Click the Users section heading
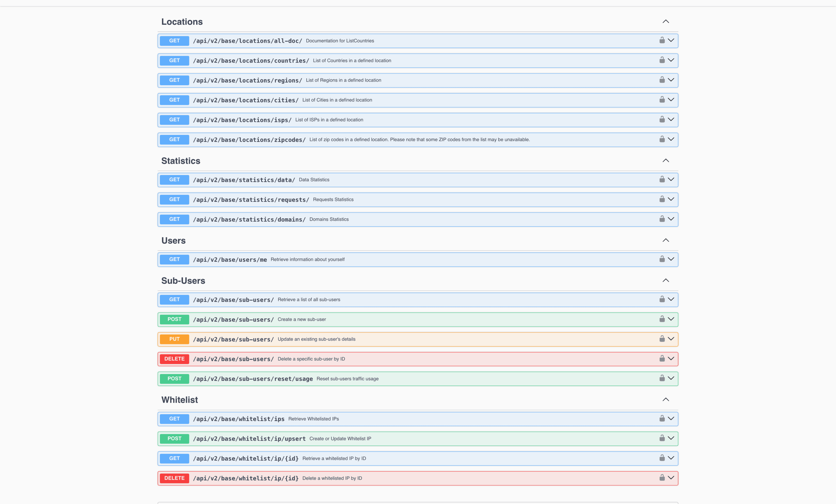The height and width of the screenshot is (504, 836). pos(173,241)
